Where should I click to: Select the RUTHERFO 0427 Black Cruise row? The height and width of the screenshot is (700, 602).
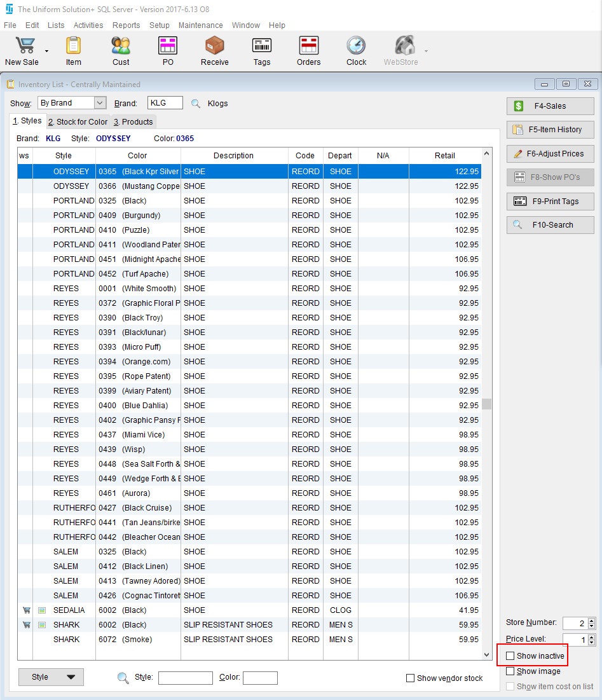click(x=249, y=508)
